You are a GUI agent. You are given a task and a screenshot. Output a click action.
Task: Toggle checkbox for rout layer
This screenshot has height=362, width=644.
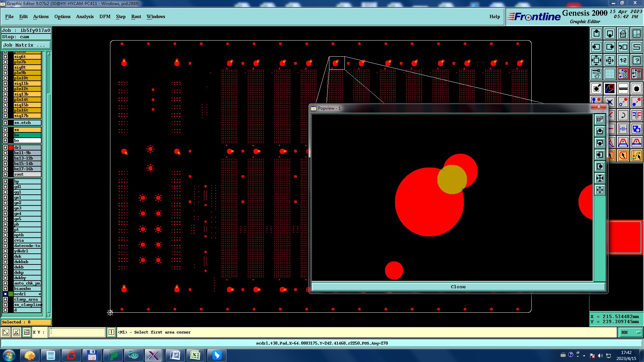coord(5,174)
